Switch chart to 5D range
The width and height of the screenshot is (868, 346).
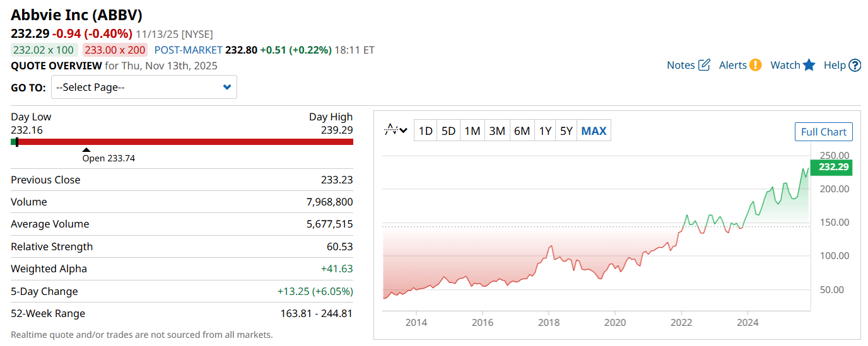click(449, 131)
